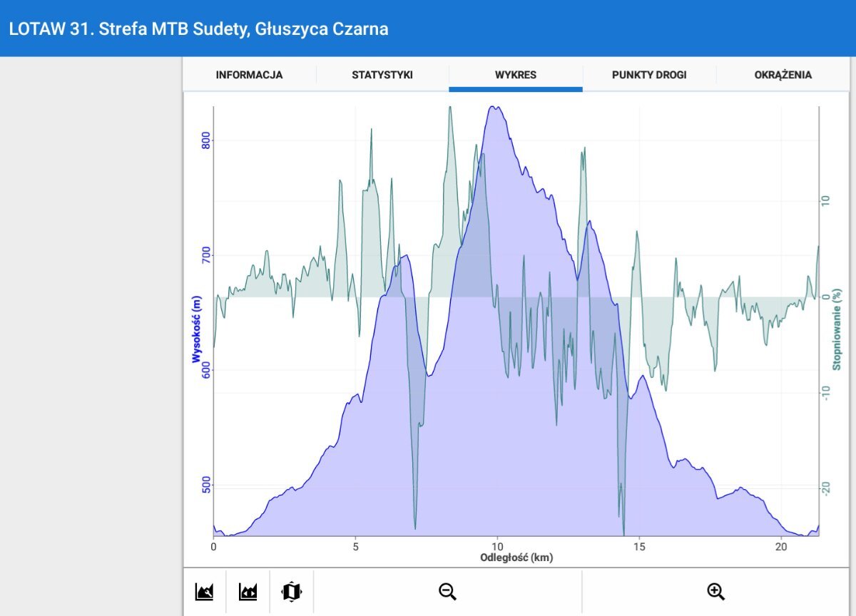Click the Stopniowanie (%) axis label
Image resolution: width=856 pixels, height=616 pixels.
837,329
